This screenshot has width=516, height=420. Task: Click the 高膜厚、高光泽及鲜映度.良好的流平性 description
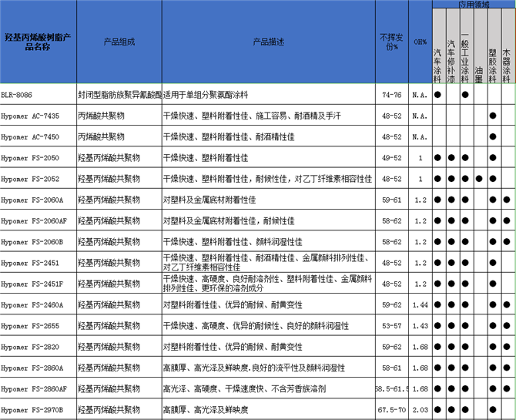click(x=269, y=368)
